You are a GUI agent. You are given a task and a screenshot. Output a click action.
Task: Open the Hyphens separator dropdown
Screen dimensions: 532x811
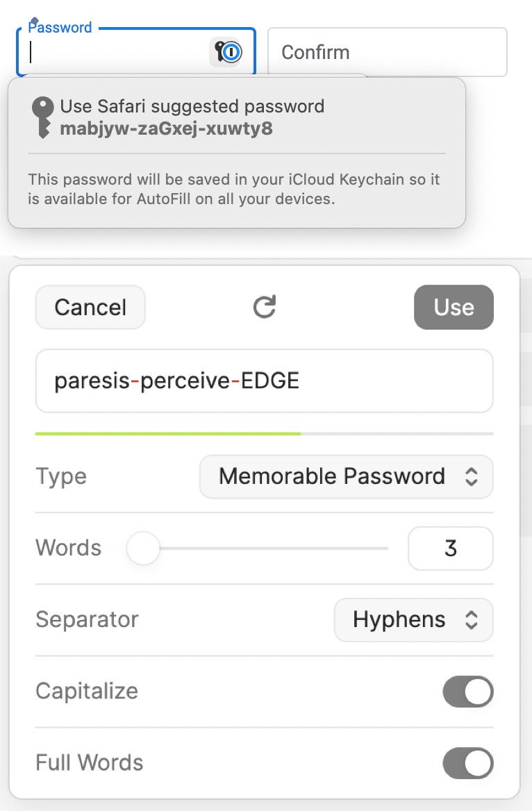[413, 619]
